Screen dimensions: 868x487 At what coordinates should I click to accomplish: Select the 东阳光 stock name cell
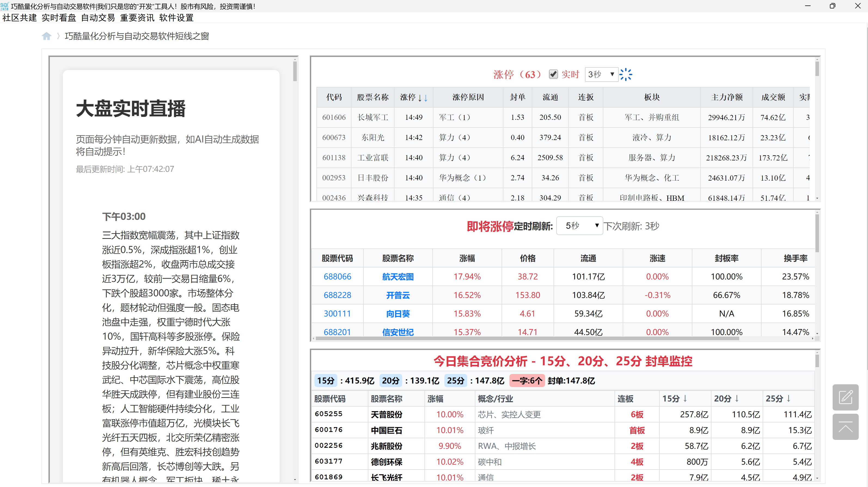click(373, 138)
